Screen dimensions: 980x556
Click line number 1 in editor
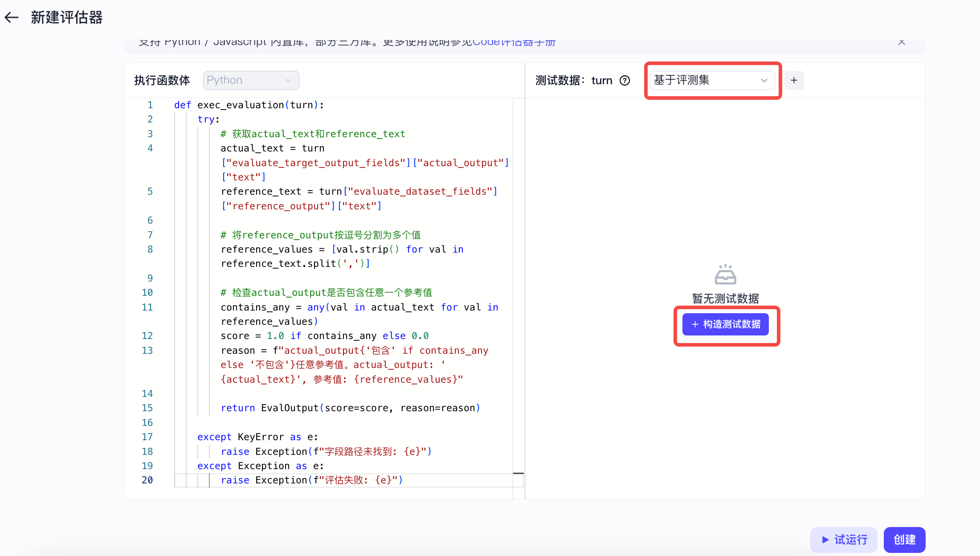tap(150, 105)
